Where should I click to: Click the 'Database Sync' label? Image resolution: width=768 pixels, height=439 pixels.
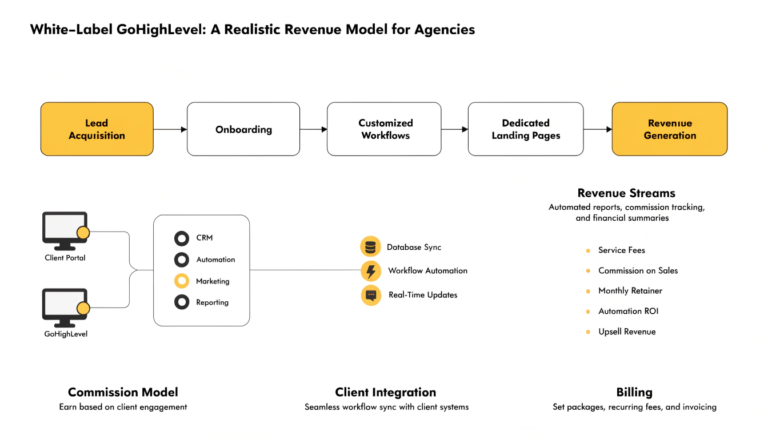pos(414,247)
